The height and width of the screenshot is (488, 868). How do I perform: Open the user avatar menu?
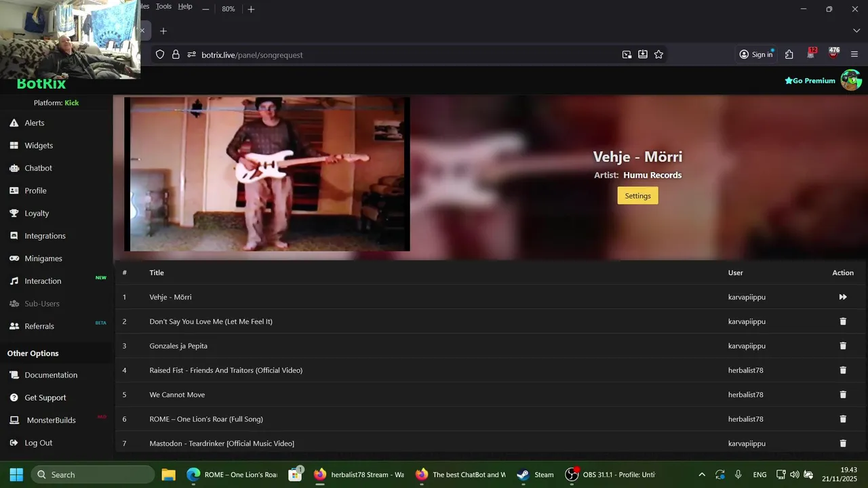point(851,80)
